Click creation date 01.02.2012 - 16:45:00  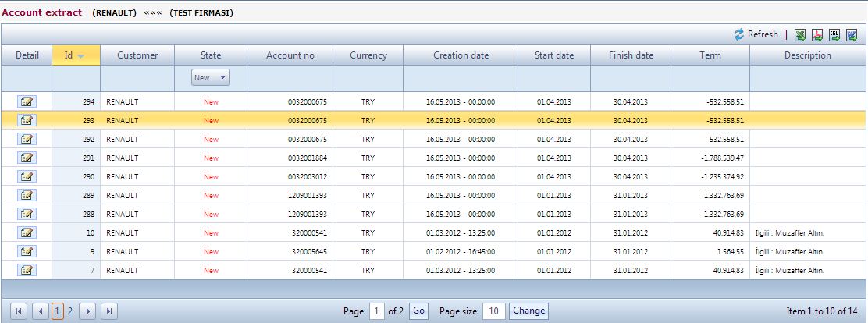click(461, 252)
